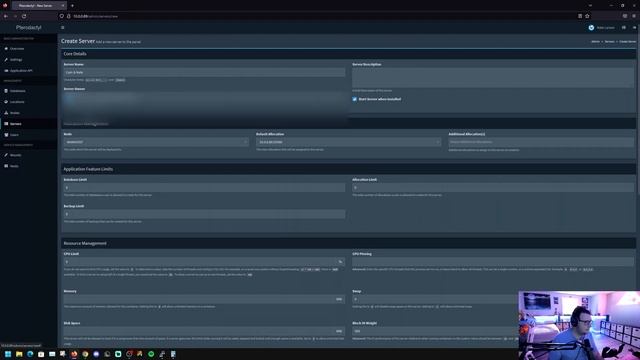Click the site security lock icon
The image size is (640, 360).
coord(69,16)
